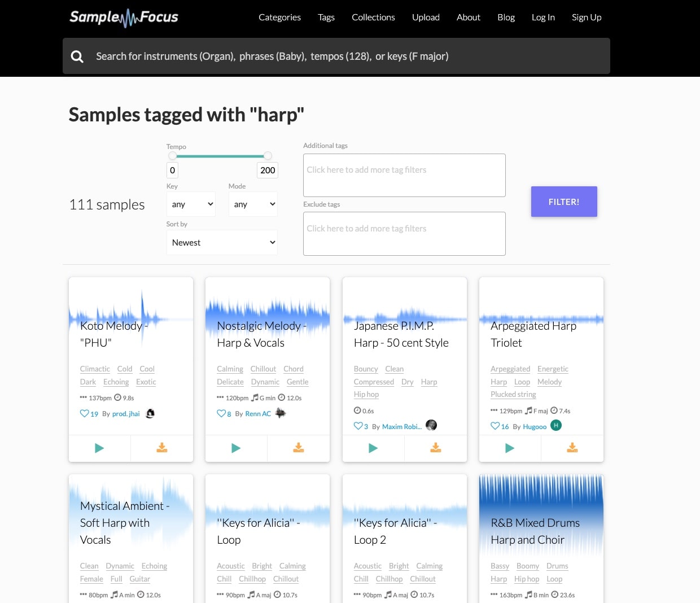This screenshot has width=700, height=603.
Task: Click the search magnifier icon
Action: 77,56
